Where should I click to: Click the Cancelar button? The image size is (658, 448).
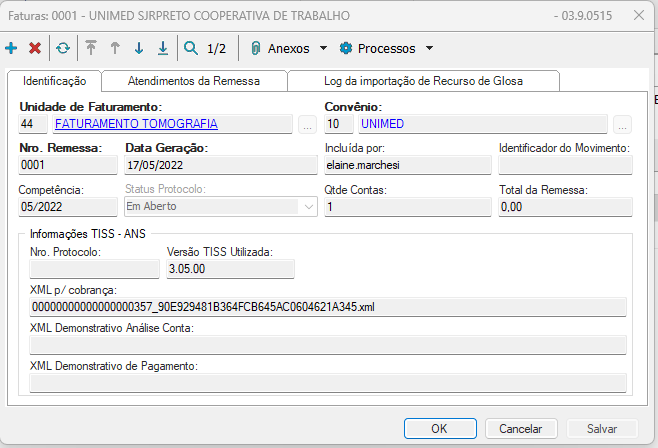click(x=520, y=428)
